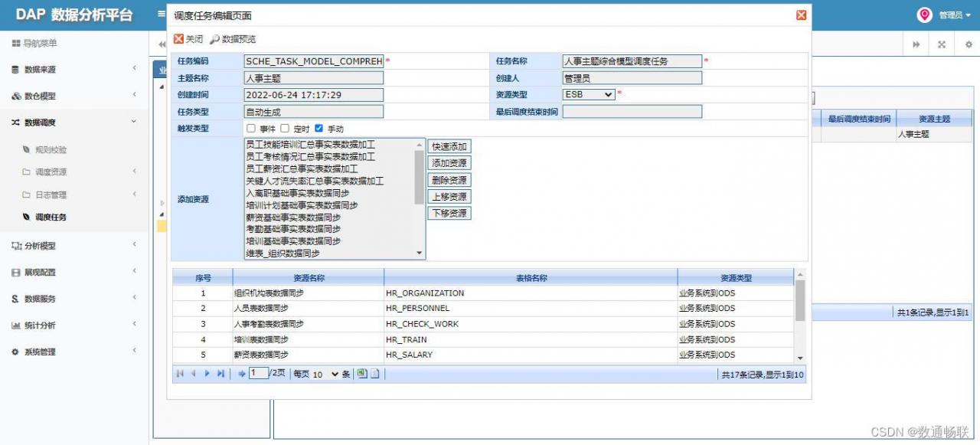
Task: Tick the 事件 trigger checkbox
Action: [x=251, y=129]
